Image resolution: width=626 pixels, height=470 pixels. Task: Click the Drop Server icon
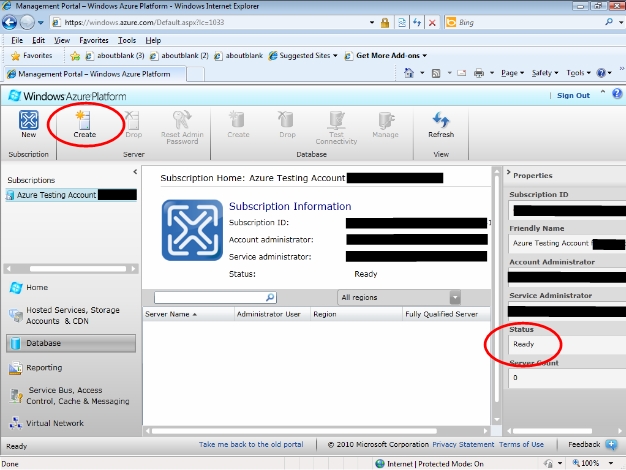(x=133, y=120)
